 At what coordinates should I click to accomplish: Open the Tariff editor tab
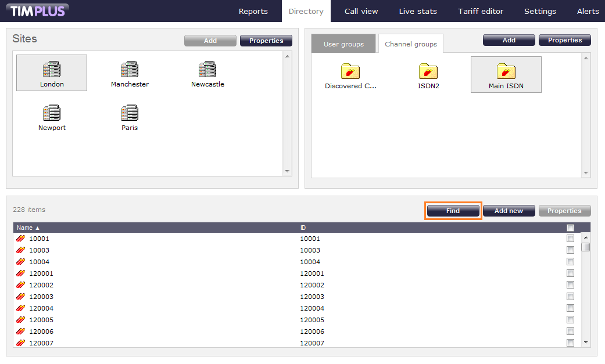481,11
